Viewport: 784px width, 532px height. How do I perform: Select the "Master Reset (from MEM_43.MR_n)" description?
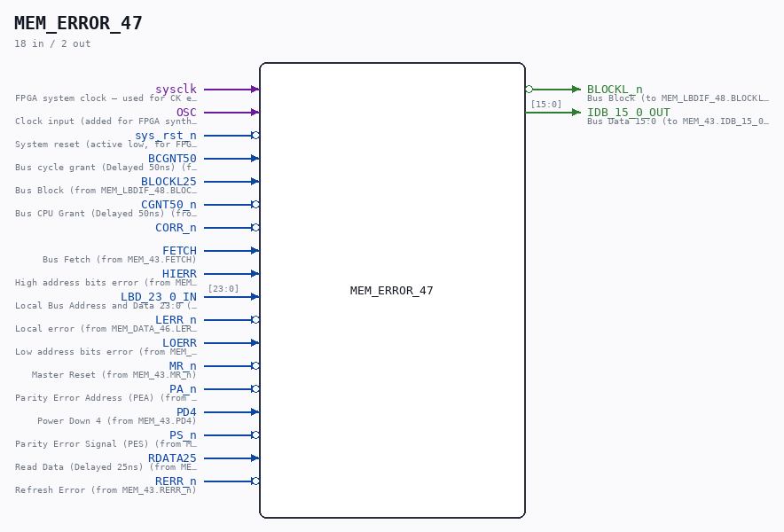pos(114,374)
